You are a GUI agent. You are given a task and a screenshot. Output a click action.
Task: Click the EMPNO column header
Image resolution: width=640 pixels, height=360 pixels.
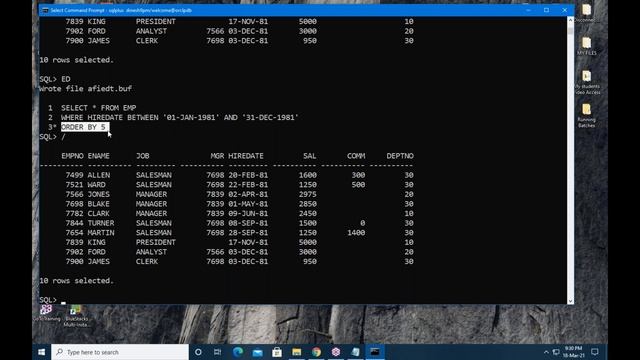pos(72,156)
